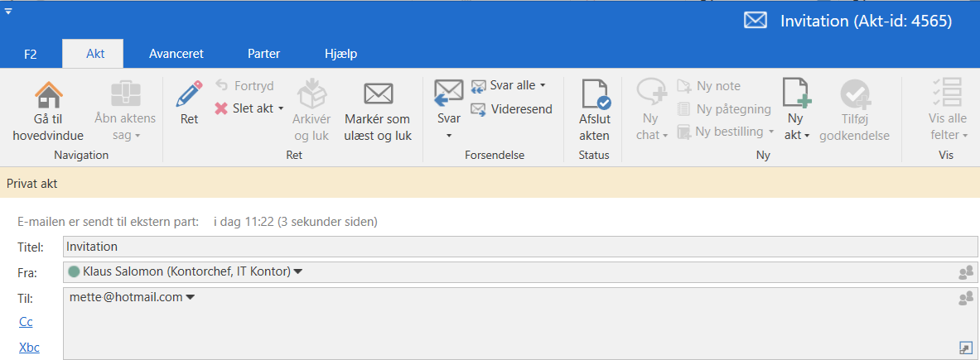This screenshot has height=360, width=980.
Task: Click the Afslut akten document icon
Action: point(594,94)
